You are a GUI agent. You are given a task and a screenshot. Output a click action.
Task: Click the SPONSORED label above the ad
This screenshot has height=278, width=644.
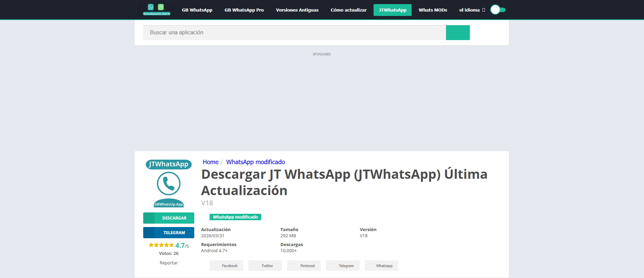tap(322, 54)
